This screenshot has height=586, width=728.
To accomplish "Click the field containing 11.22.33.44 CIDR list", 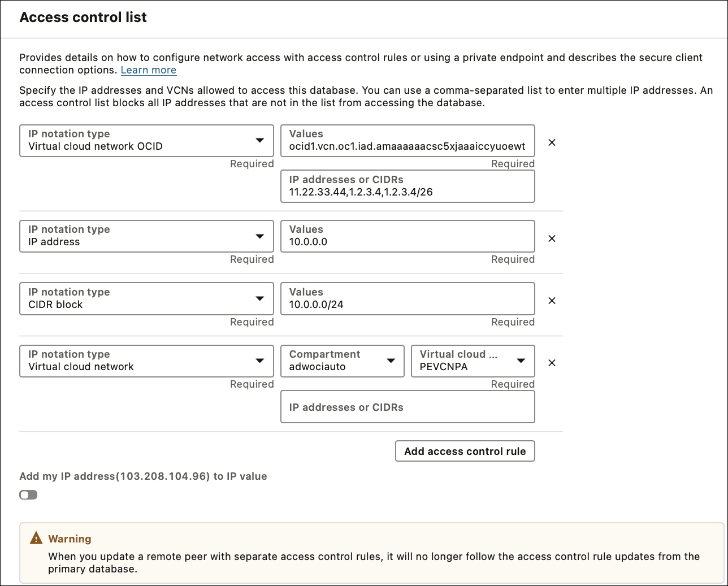I will coord(408,186).
